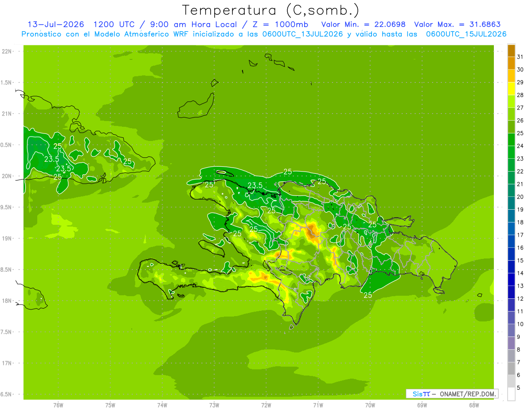
Task: Click the '74W' longitude axis label
Action: pos(162,405)
